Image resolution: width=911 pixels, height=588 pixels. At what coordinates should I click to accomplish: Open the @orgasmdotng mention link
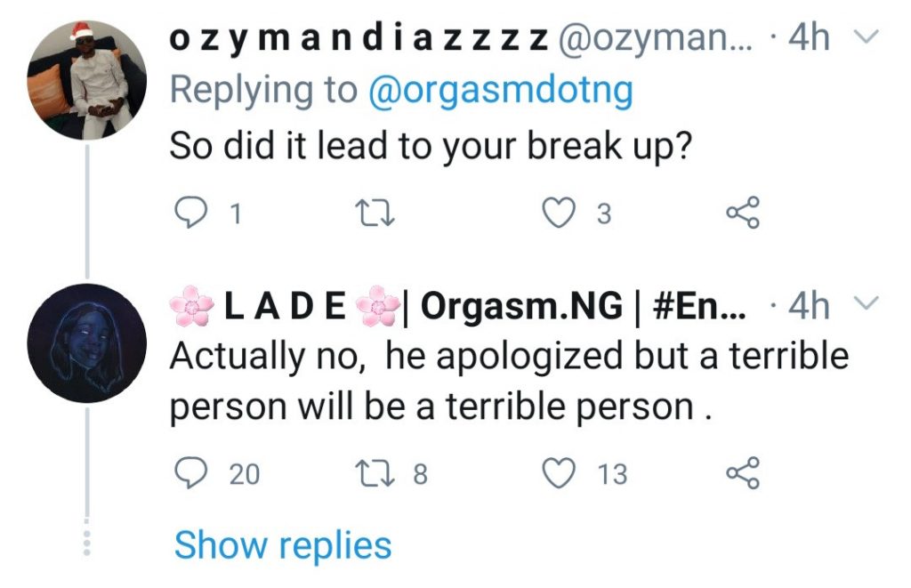[x=499, y=92]
